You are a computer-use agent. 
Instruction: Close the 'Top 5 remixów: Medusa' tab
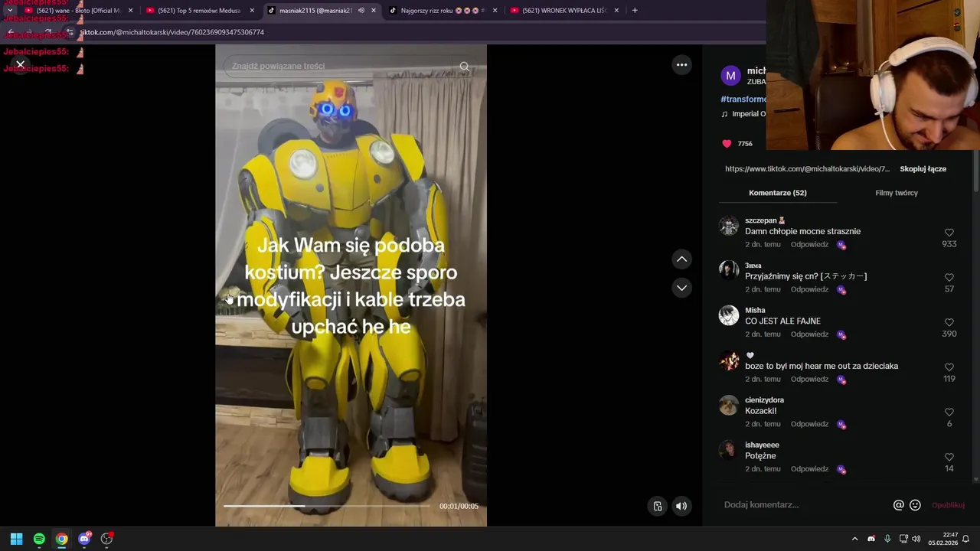click(x=252, y=11)
